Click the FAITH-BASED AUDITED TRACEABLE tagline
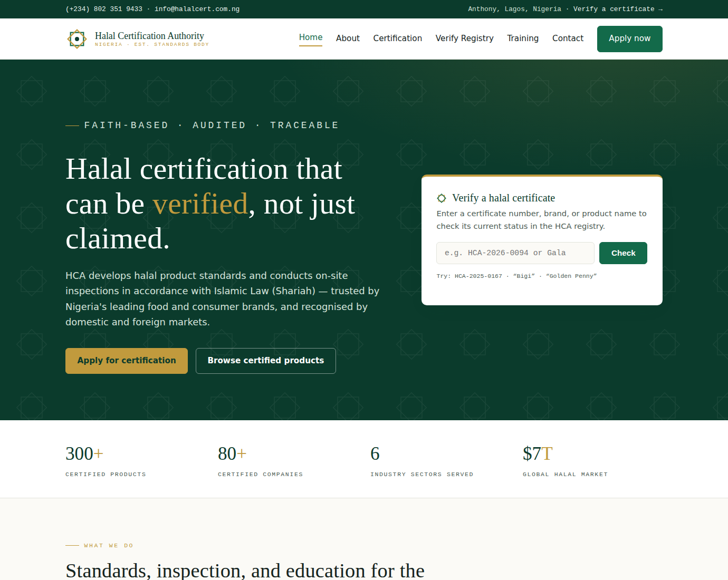Screen dimensions: 728x580 (x=211, y=125)
